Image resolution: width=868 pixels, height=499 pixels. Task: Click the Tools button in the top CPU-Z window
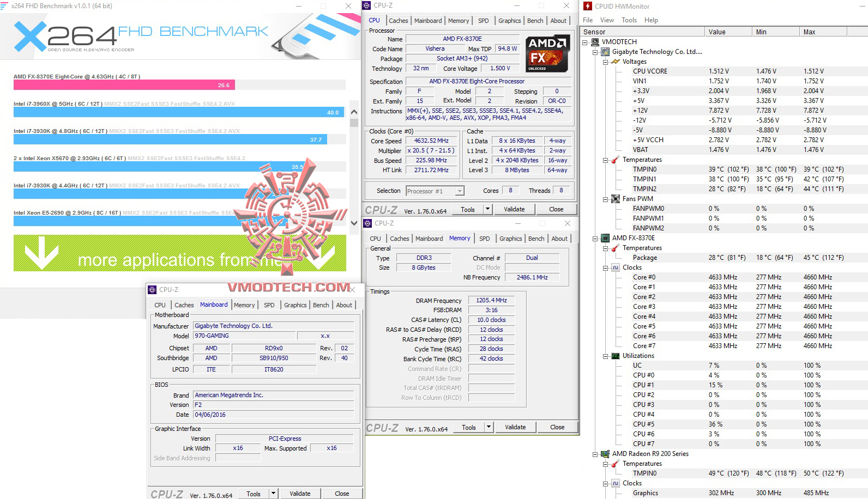point(468,209)
